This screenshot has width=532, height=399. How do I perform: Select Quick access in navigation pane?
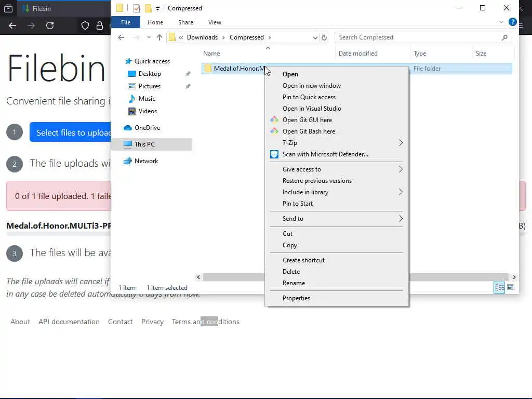(x=152, y=61)
